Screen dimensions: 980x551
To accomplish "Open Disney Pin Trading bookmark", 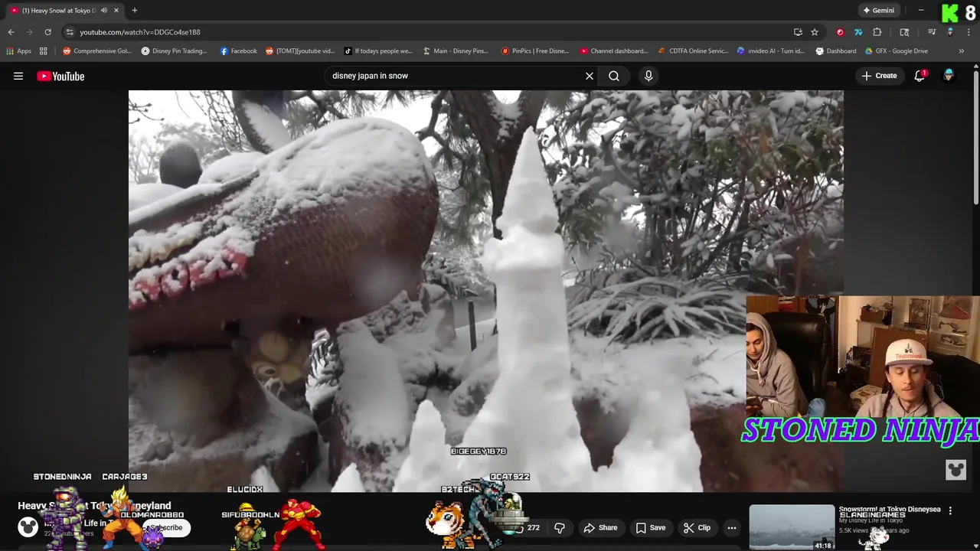I will 175,51.
